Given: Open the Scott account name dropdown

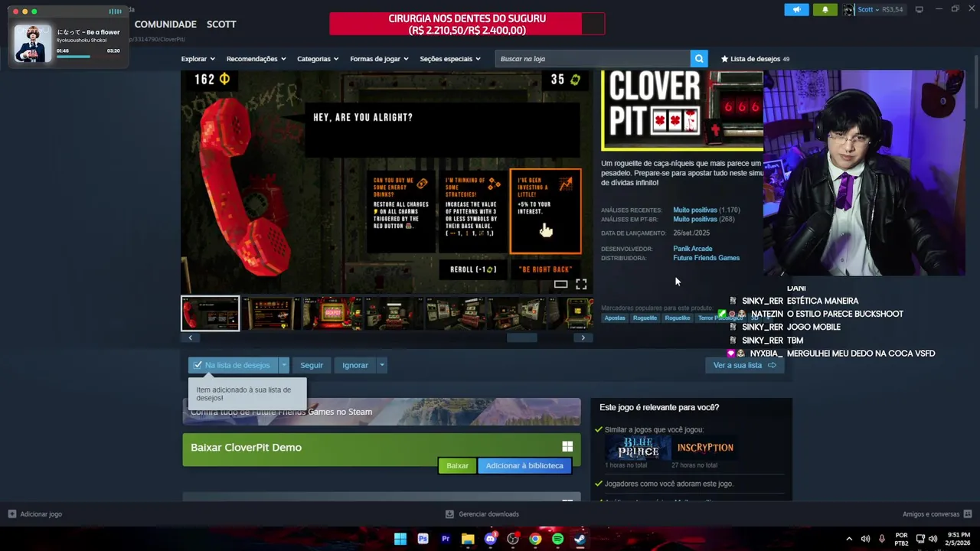Looking at the screenshot, I should (868, 9).
